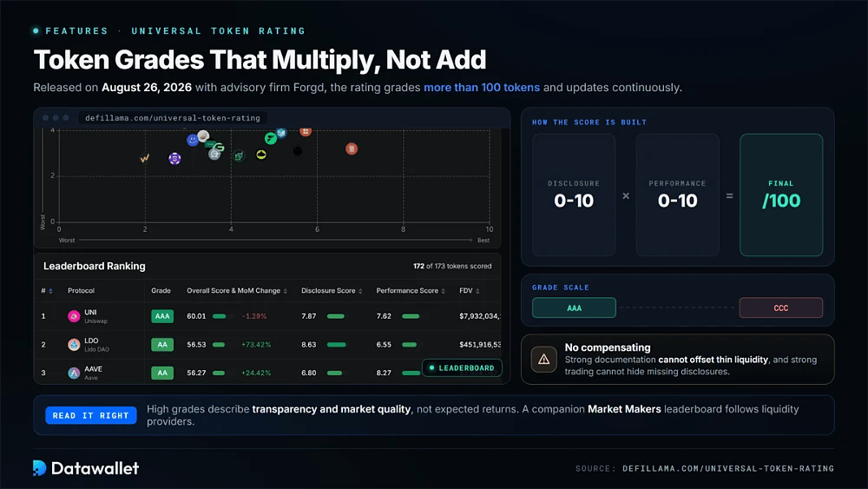Viewport: 868px width, 489px height.
Task: Select the grey omega token marker
Action: pyautogui.click(x=214, y=154)
